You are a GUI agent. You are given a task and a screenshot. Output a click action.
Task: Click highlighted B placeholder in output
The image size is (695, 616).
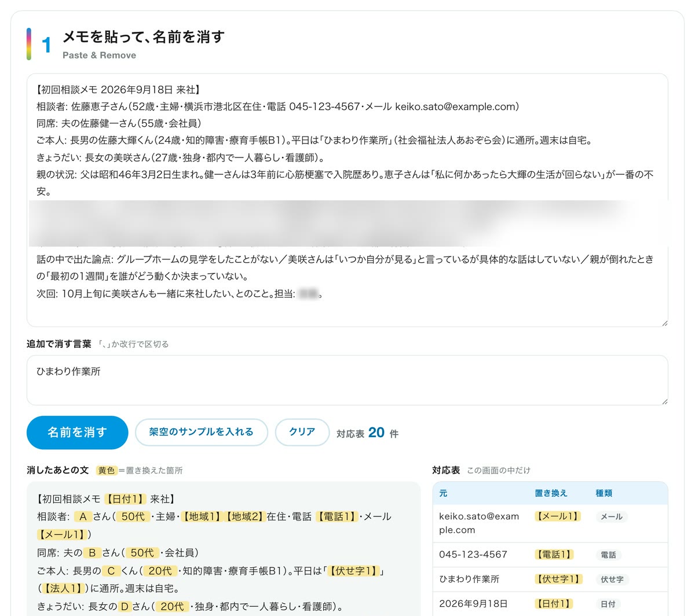[92, 553]
